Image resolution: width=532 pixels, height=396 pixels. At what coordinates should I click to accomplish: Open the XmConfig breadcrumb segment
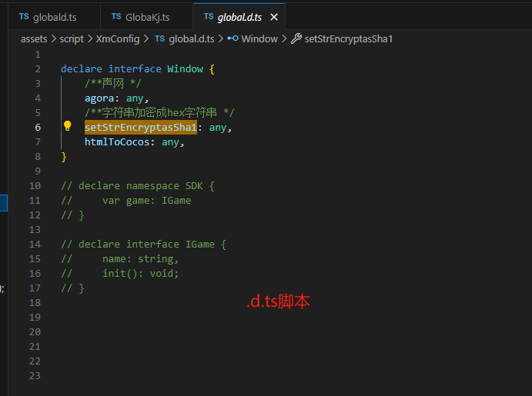118,39
